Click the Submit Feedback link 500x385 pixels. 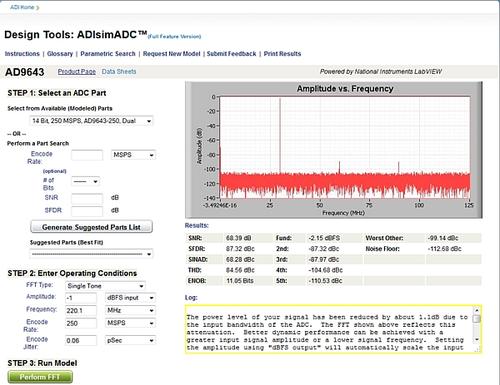[x=231, y=54]
